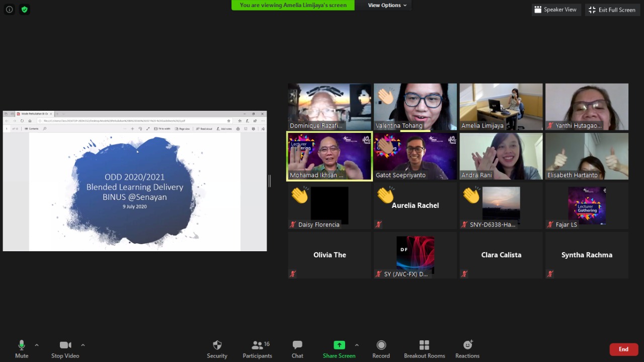Open Breakout Rooms
The height and width of the screenshot is (362, 644).
point(424,348)
